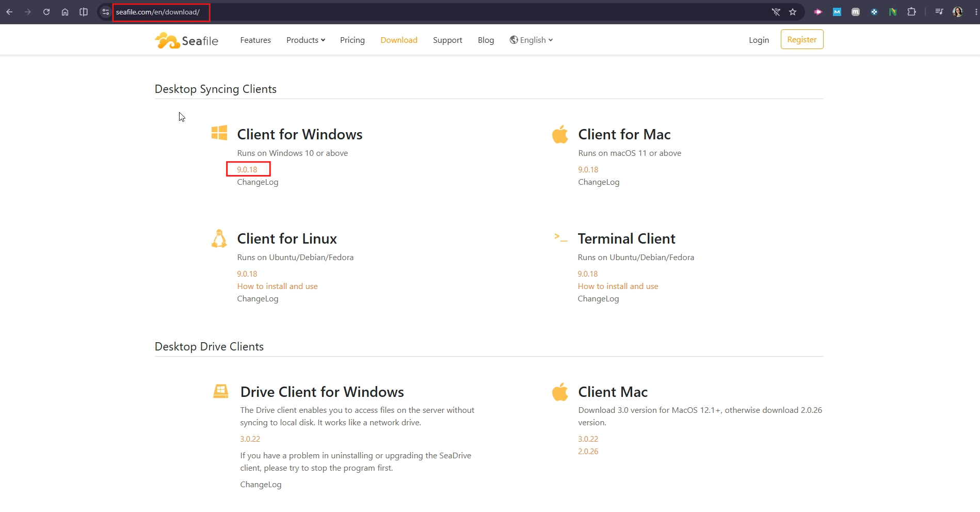Screen dimensions: 980x512
Task: Download Drive Client for Windows 3.0.22
Action: tap(250, 439)
